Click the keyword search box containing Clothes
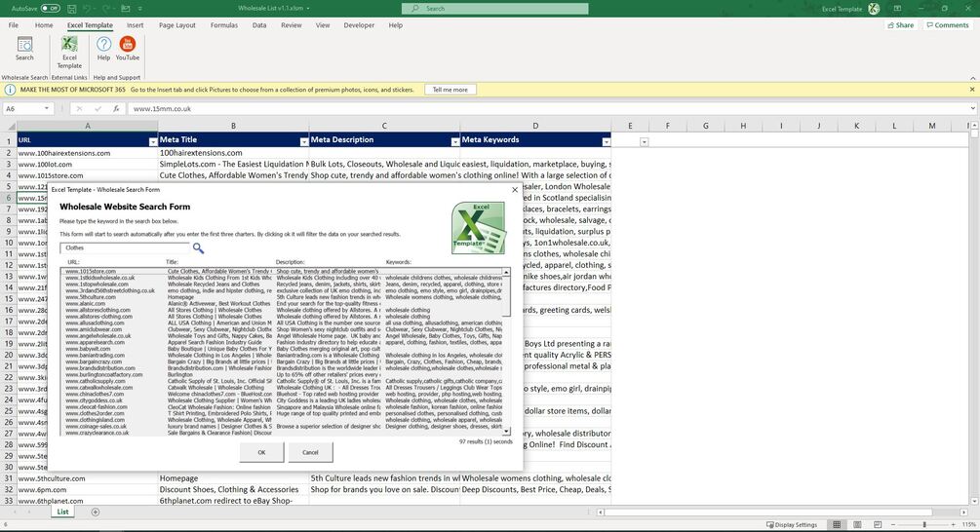 click(x=125, y=247)
